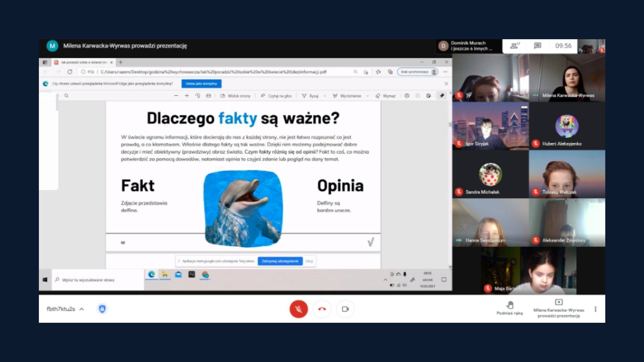This screenshot has height=362, width=644.
Task: Click Zatrzymaj udostępnianie button
Action: tap(280, 261)
